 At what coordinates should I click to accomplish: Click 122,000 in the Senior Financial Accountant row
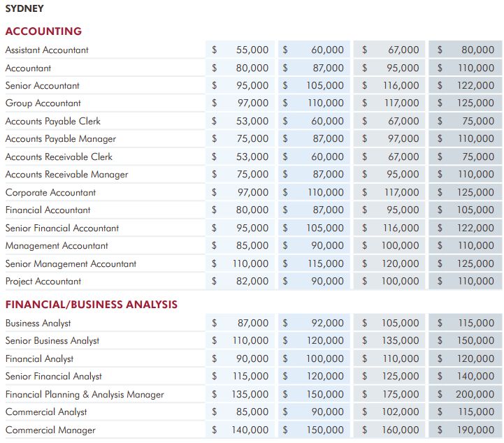[476, 228]
